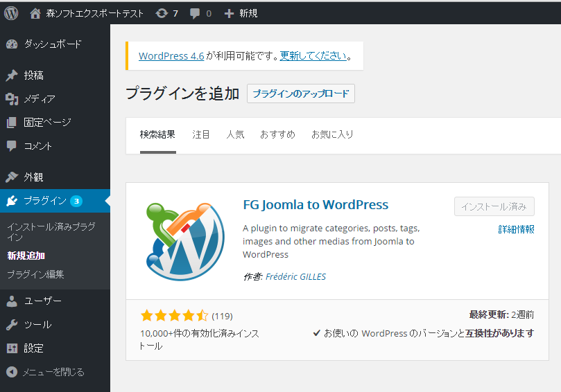Open WordPress 4.6 link
This screenshot has height=392, width=561.
pyautogui.click(x=171, y=56)
